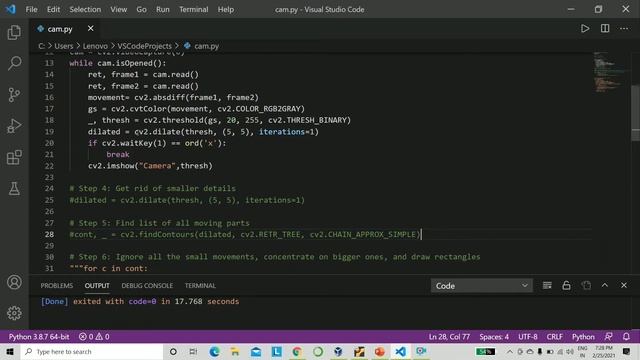Click the editor minimap
Screen dimensions: 640x360
(x=610, y=73)
